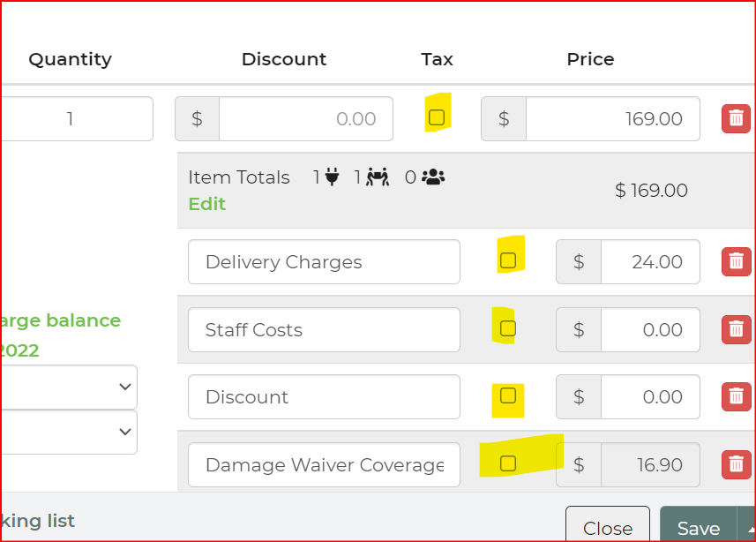Click the green Edit link
The width and height of the screenshot is (756, 542).
pos(206,204)
